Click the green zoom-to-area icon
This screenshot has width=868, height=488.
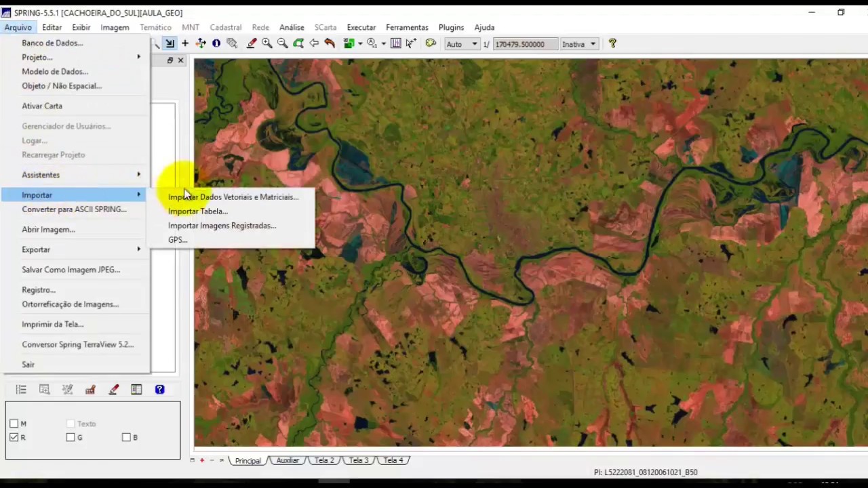click(x=298, y=43)
